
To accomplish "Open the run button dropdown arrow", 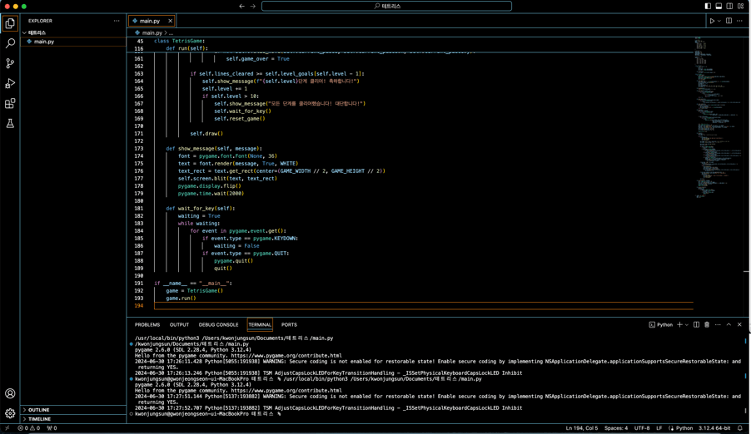I will tap(719, 21).
